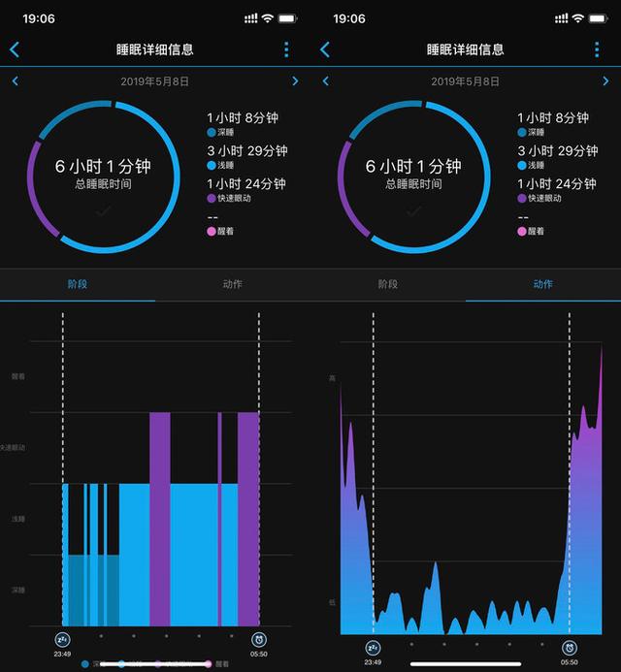Select the 阶段 tab on the right screen
This screenshot has width=621, height=672.
[388, 284]
